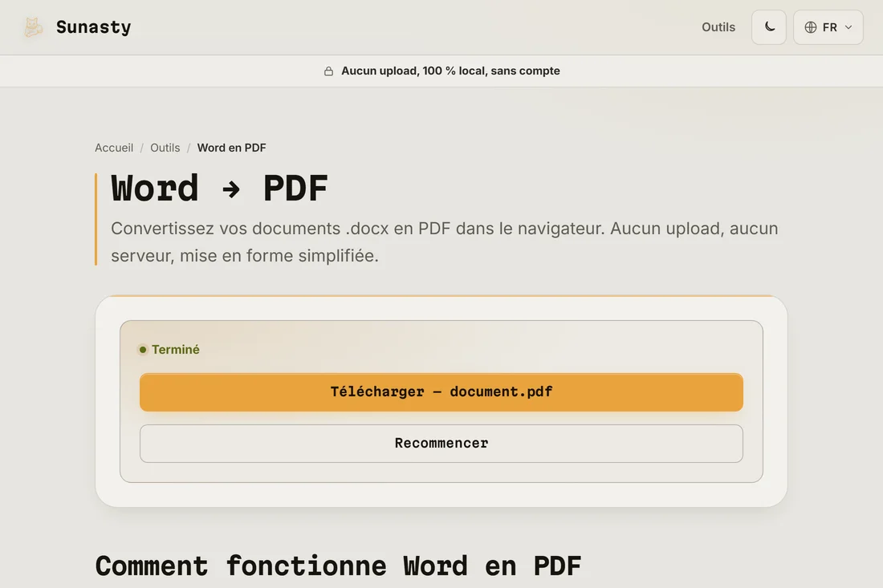
Task: Download document.pdf with Télécharger button
Action: 441,392
